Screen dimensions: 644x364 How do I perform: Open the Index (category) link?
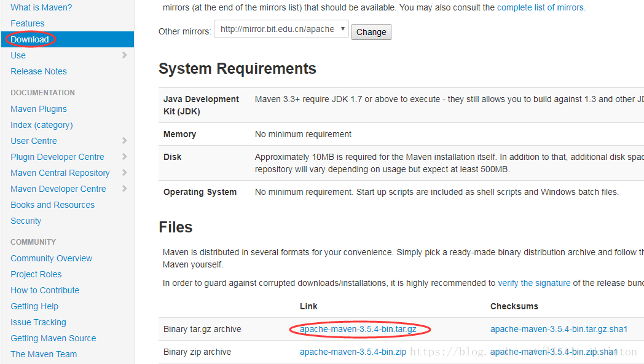coord(42,125)
